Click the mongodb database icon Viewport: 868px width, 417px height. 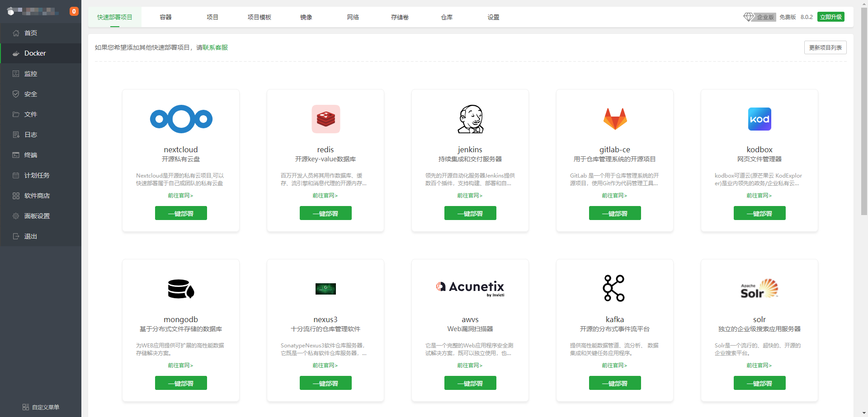pos(181,289)
